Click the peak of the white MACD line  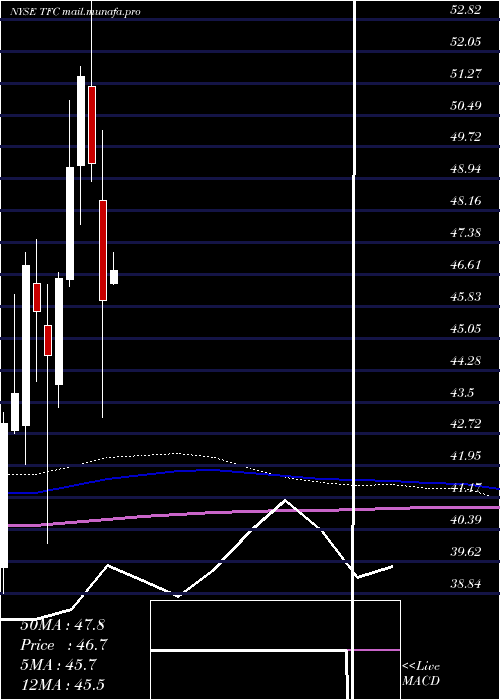285,500
